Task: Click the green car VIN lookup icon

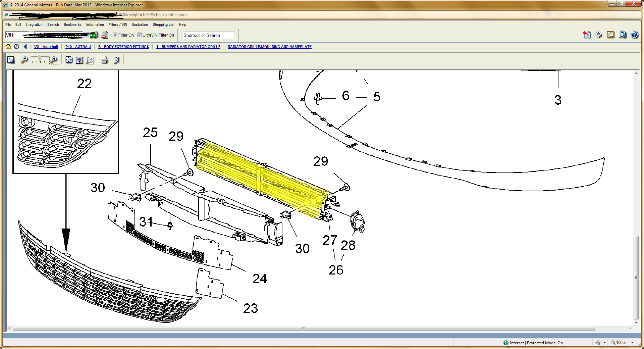Action: [94, 35]
